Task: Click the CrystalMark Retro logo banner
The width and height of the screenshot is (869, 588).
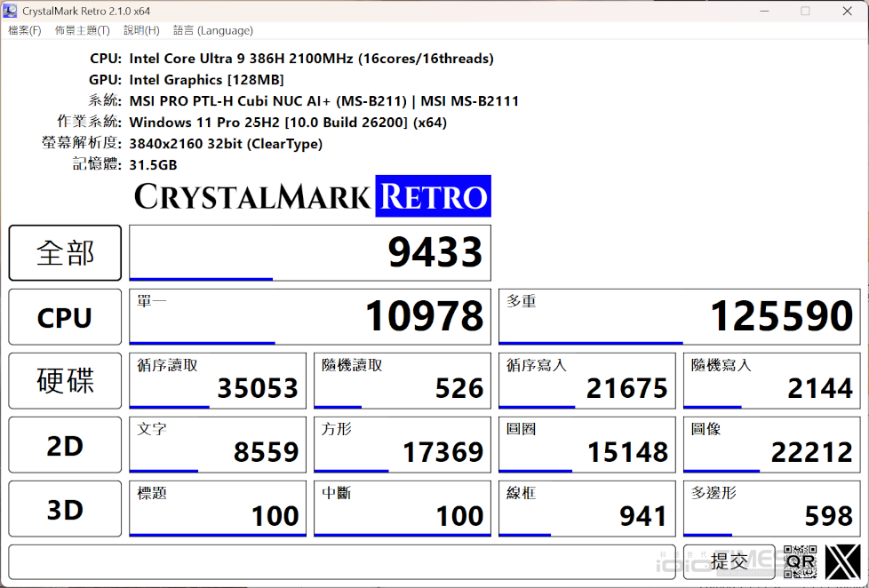Action: [x=313, y=196]
